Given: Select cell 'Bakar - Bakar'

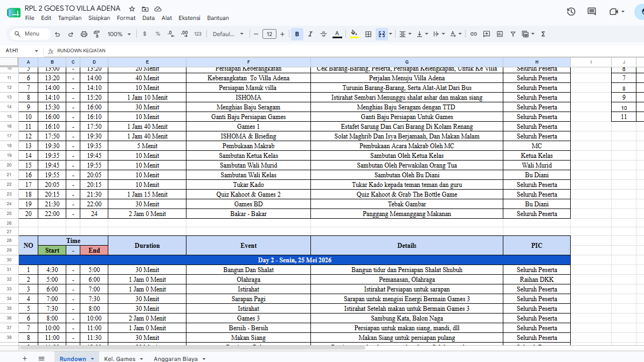Looking at the screenshot, I should (248, 214).
